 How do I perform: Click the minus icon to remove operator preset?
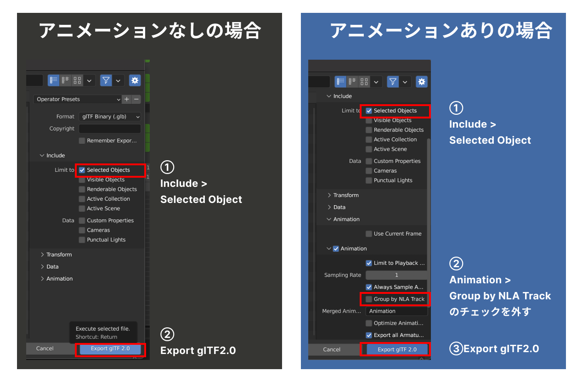136,99
